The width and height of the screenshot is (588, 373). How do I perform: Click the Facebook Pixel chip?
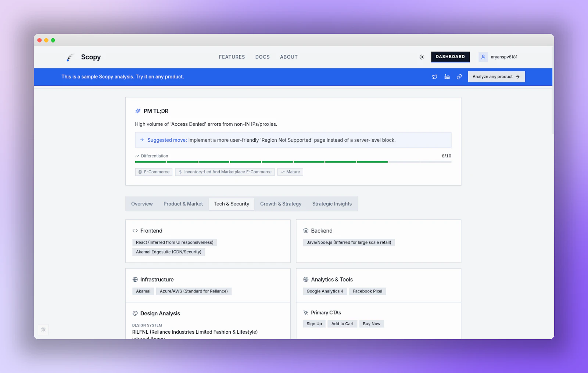pos(367,291)
